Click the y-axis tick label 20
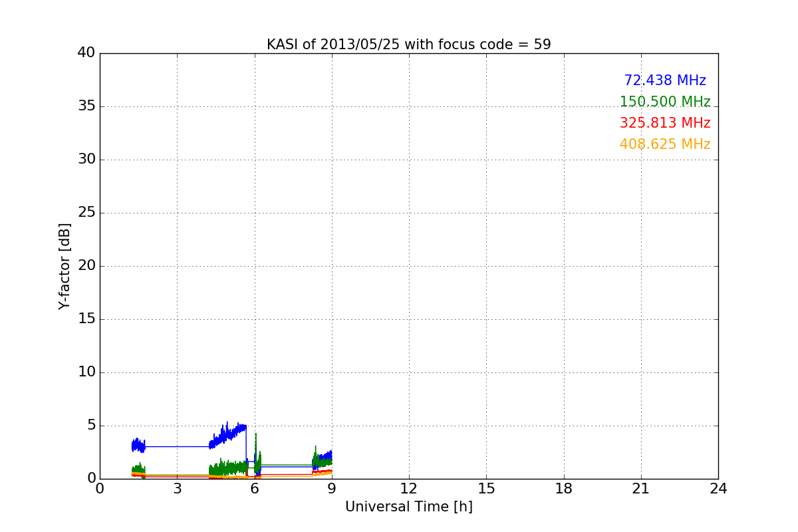The height and width of the screenshot is (532, 798). point(86,266)
